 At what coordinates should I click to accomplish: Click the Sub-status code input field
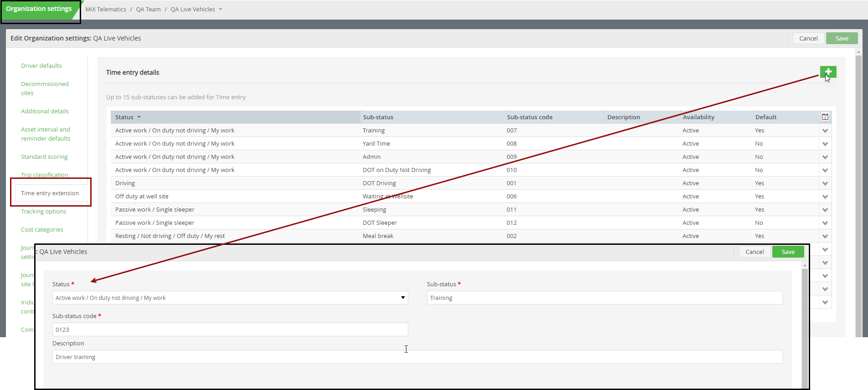pos(230,329)
